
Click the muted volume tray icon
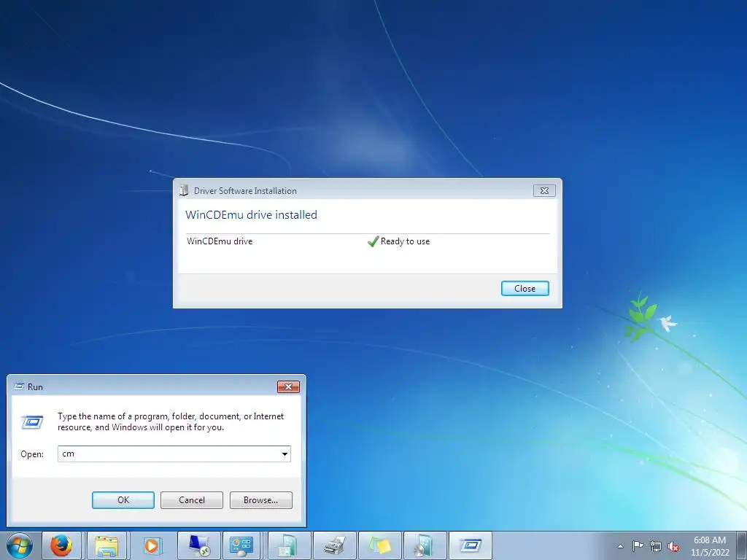(673, 547)
